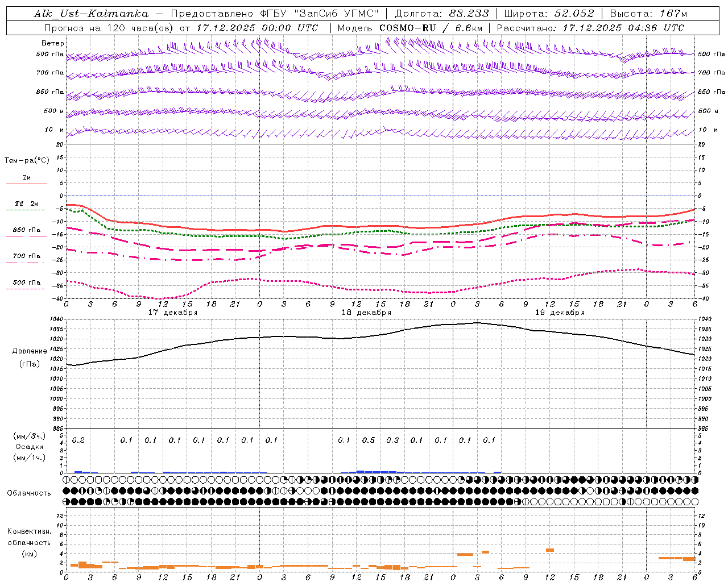
Task: Click the 500 гПа temperature legend entry
Action: click(x=27, y=282)
